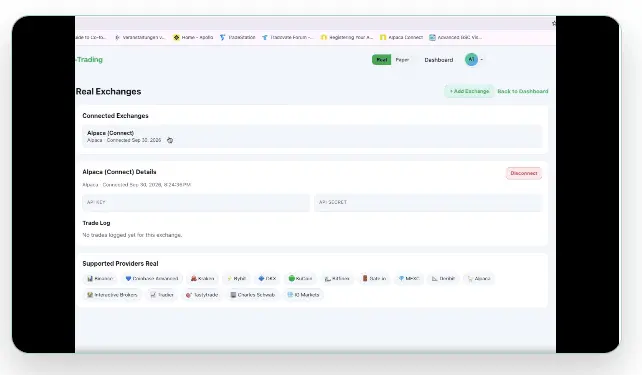Open the Tradestation bookmark
The width and height of the screenshot is (642, 375).
pyautogui.click(x=237, y=37)
